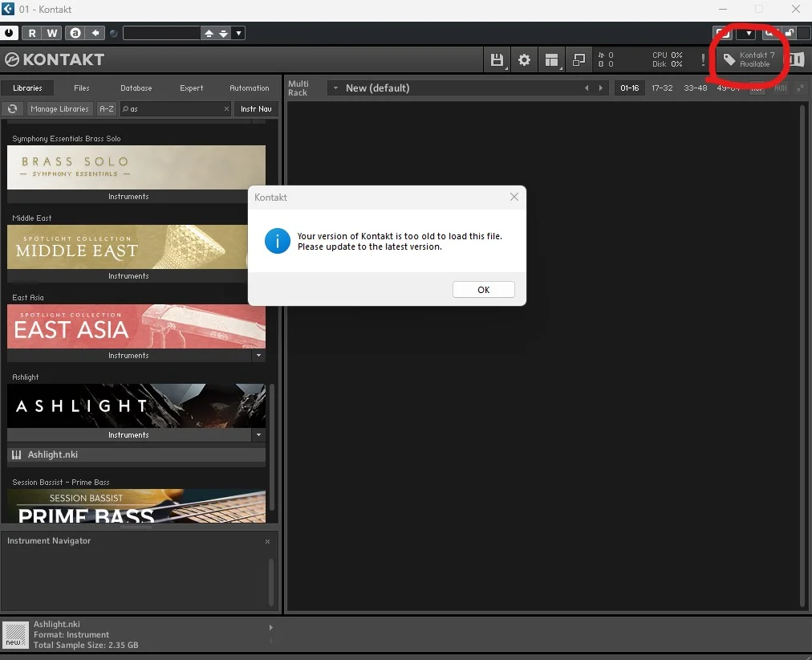Image resolution: width=812 pixels, height=660 pixels.
Task: Switch to Files tab
Action: (x=81, y=88)
